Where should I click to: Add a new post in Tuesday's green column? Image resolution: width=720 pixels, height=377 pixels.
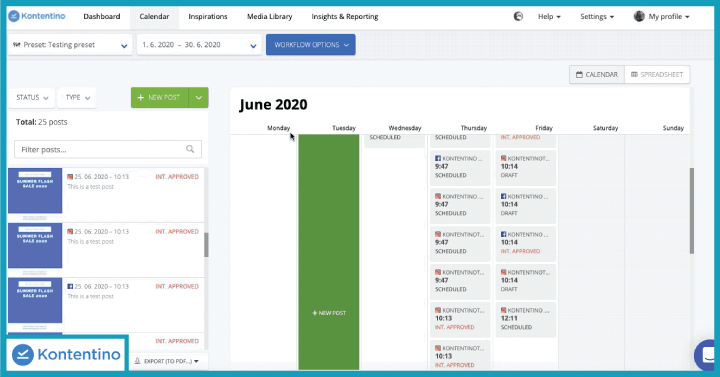tap(329, 313)
